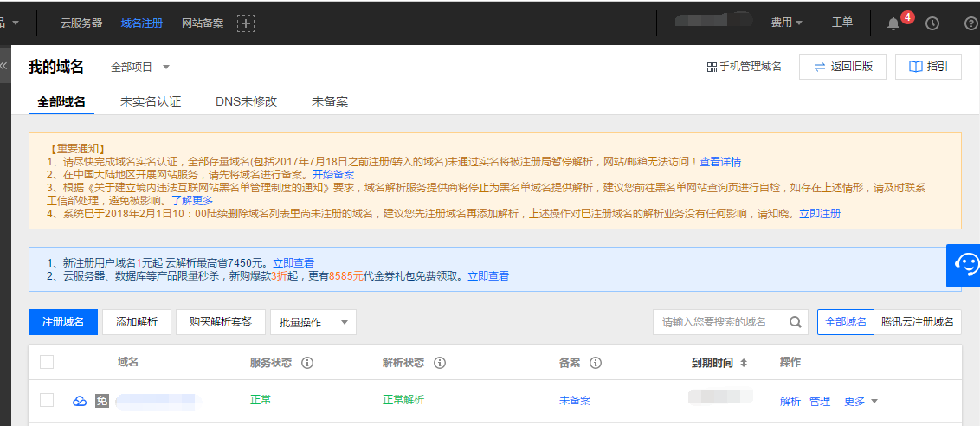
Task: Expand the 全部项目 dropdown
Action: click(140, 67)
